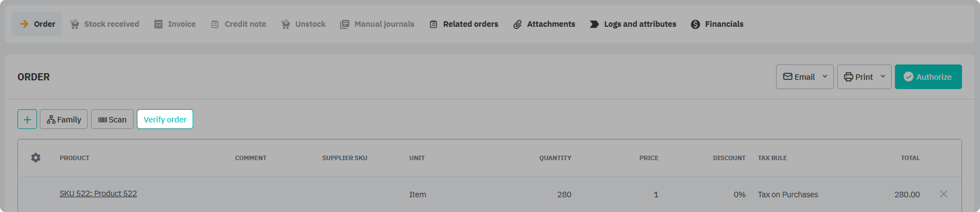Switch to the Order tab

pyautogui.click(x=37, y=24)
